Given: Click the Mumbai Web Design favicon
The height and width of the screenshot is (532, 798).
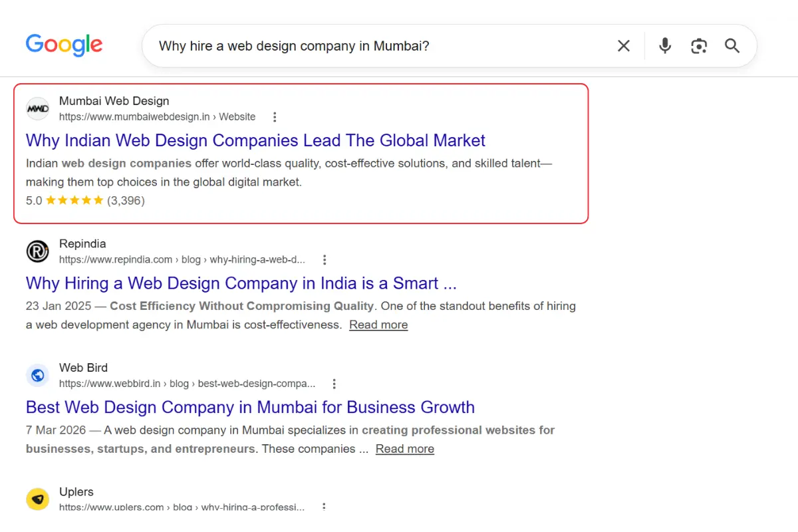Looking at the screenshot, I should click(x=38, y=108).
